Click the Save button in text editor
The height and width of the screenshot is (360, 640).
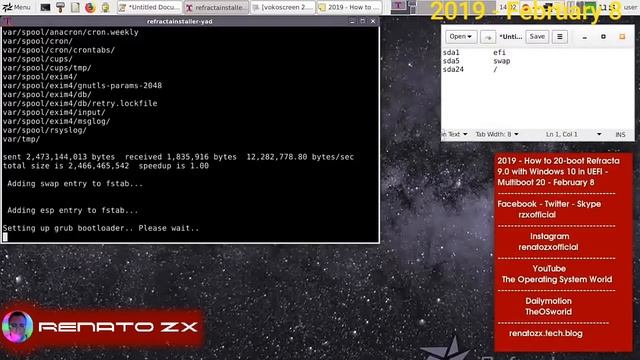(537, 37)
